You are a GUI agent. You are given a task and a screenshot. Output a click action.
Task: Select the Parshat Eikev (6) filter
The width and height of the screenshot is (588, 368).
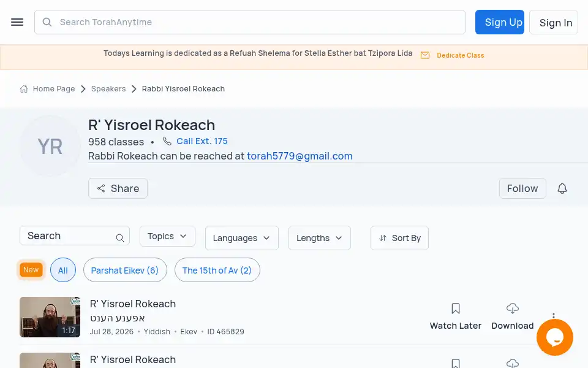[x=125, y=270]
